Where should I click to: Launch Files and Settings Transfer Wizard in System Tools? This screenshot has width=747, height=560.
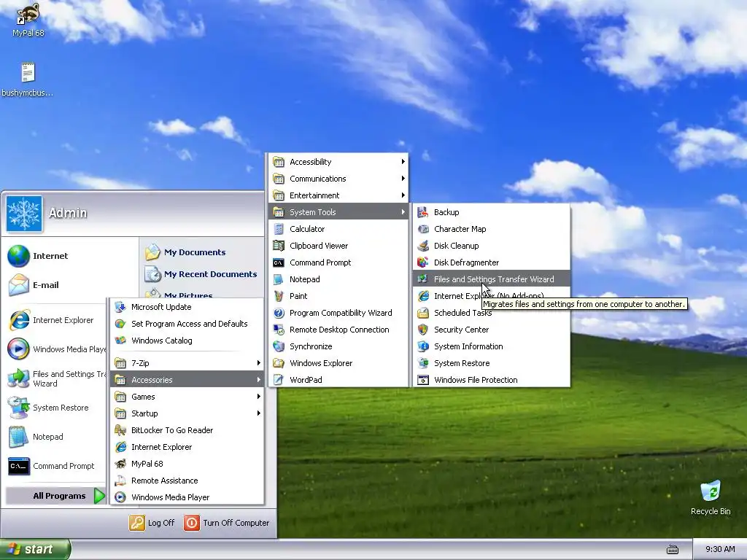pyautogui.click(x=491, y=279)
